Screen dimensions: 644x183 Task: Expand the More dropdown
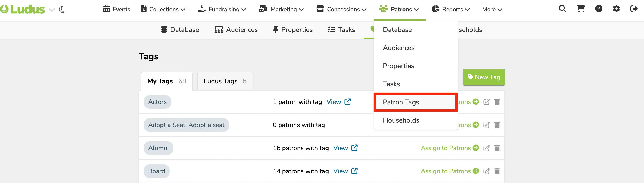492,9
